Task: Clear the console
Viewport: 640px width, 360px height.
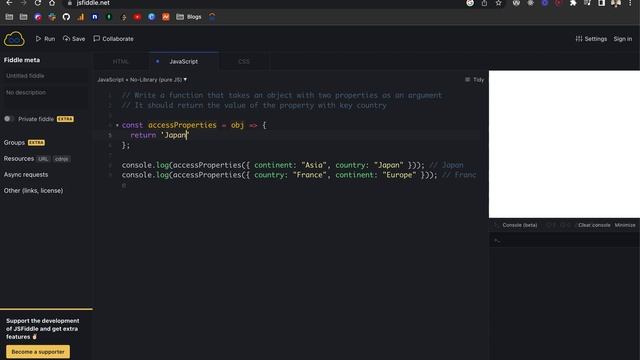Action: point(594,225)
